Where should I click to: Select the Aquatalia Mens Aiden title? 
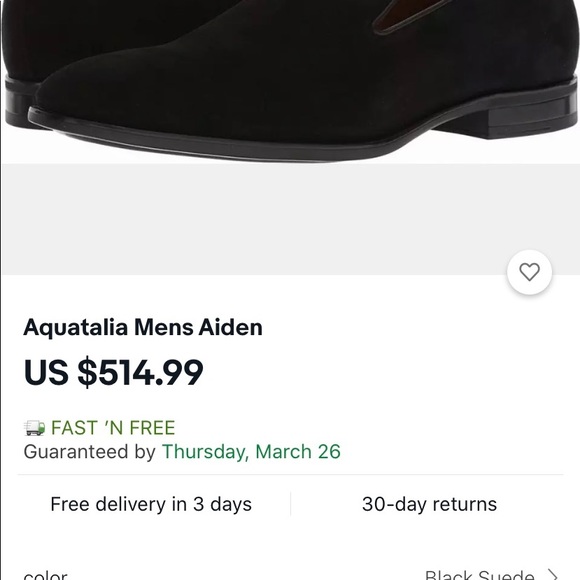pos(143,327)
